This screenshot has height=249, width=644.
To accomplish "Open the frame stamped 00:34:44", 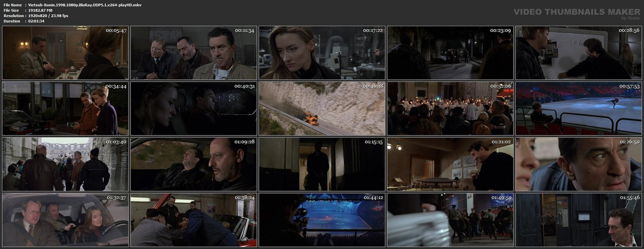I will (65, 108).
